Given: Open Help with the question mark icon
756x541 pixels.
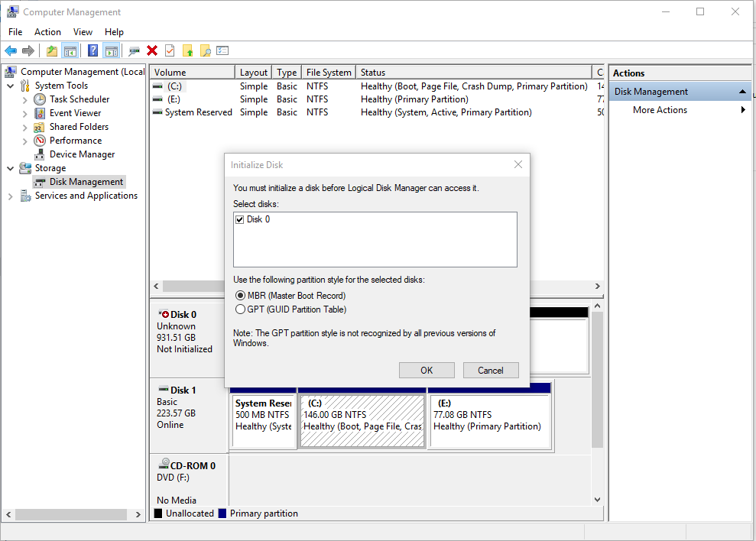Looking at the screenshot, I should [x=92, y=50].
